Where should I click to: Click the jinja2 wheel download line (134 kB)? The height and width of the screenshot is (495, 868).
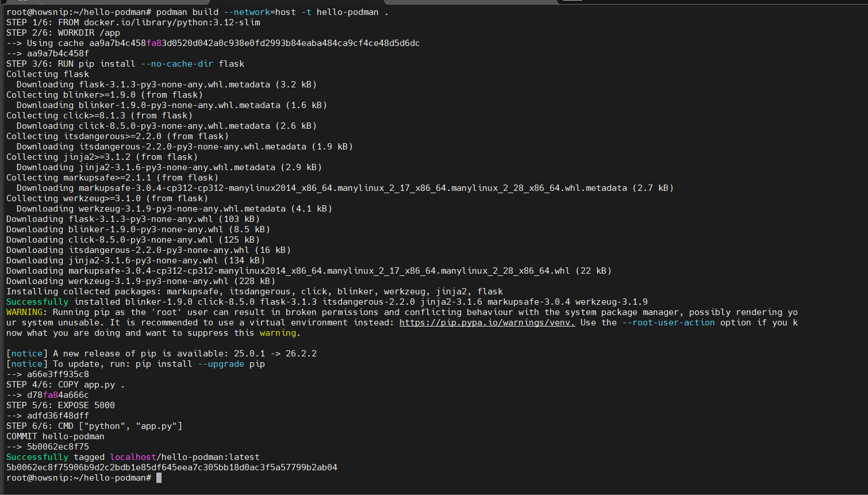(x=136, y=260)
